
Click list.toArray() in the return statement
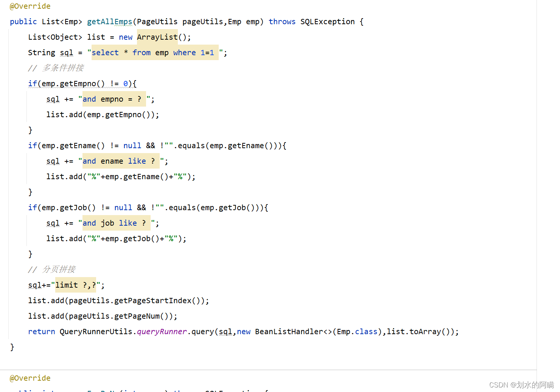(420, 332)
